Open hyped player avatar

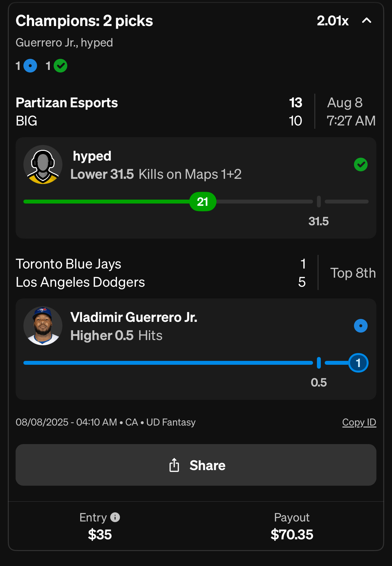[x=43, y=165]
